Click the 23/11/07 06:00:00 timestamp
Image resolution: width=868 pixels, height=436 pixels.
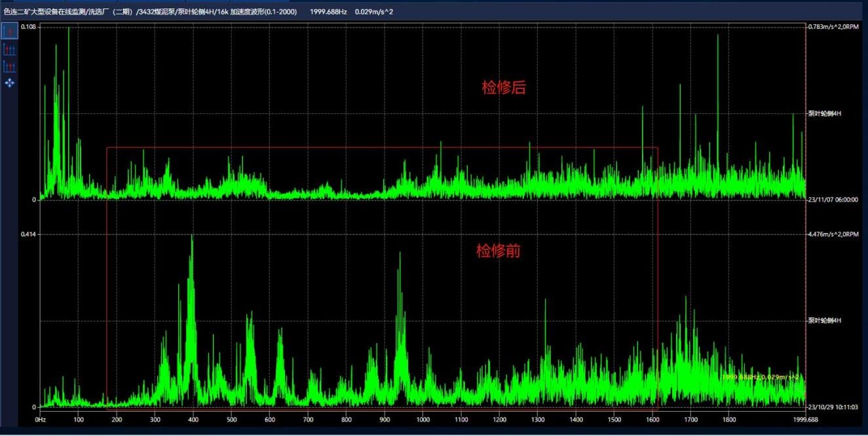click(x=833, y=200)
